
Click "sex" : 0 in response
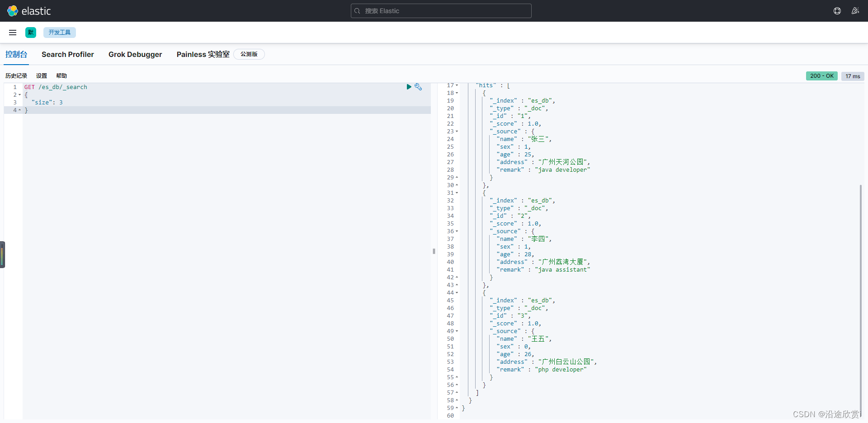pos(514,347)
